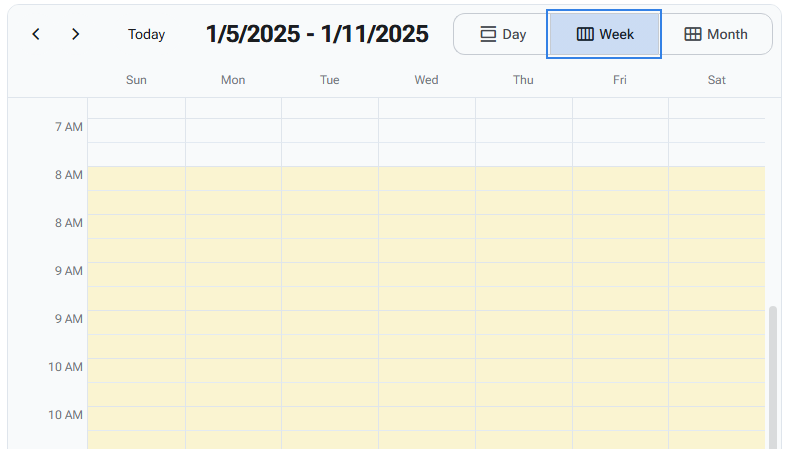
Task: Select Monday first 8 AM time slot
Action: point(233,178)
